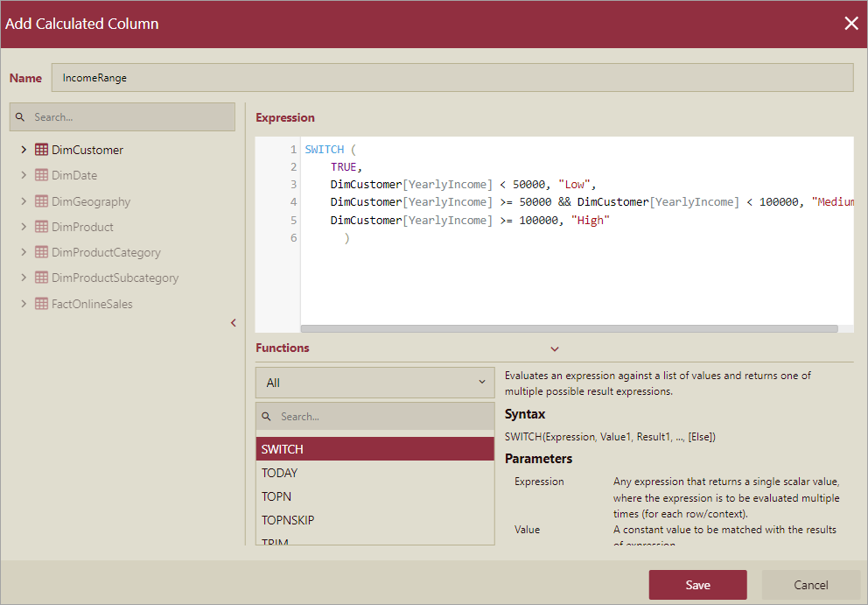Click the DimProductSubcategory table icon
This screenshot has width=868, height=605.
(41, 278)
